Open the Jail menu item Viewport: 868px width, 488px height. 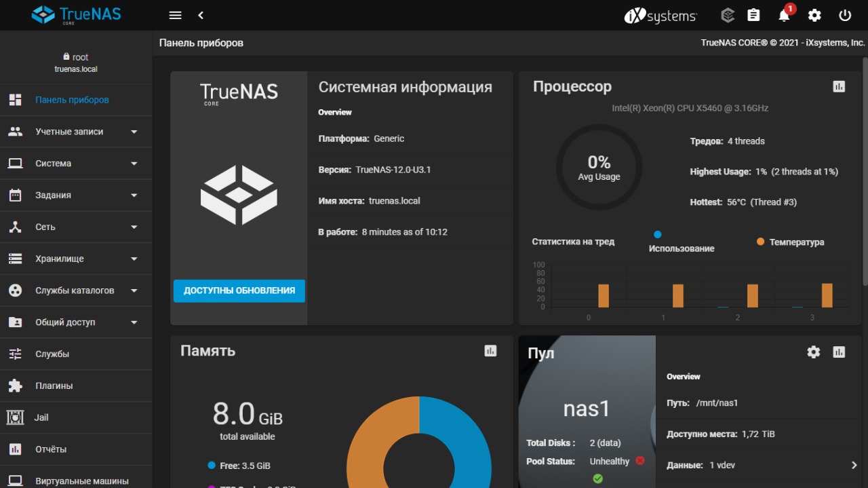(x=76, y=417)
